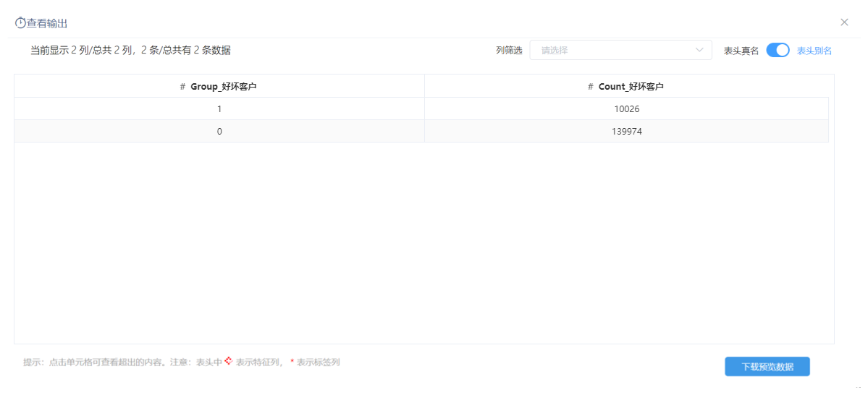Close the 查看输出 dialog
The height and width of the screenshot is (395, 868).
click(844, 22)
